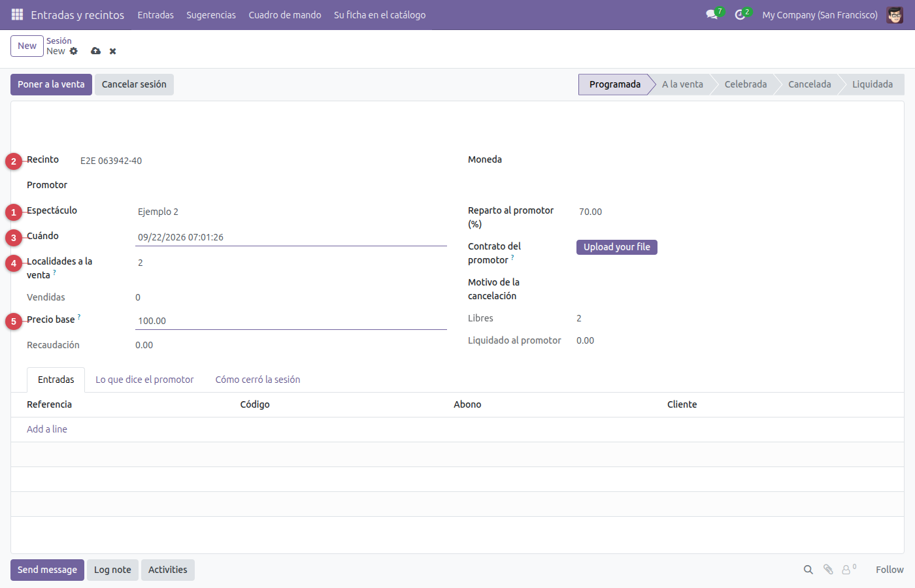Click the Upload your file button

(617, 247)
